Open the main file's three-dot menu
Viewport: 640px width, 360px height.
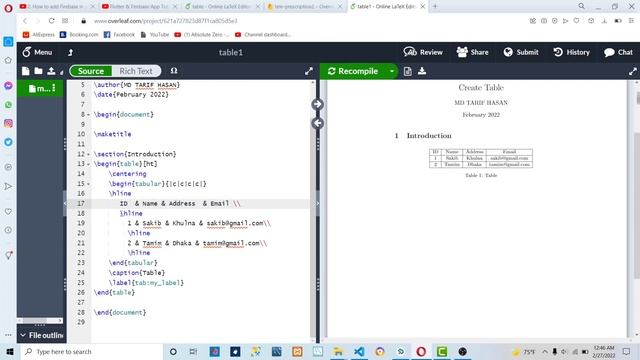tap(53, 88)
